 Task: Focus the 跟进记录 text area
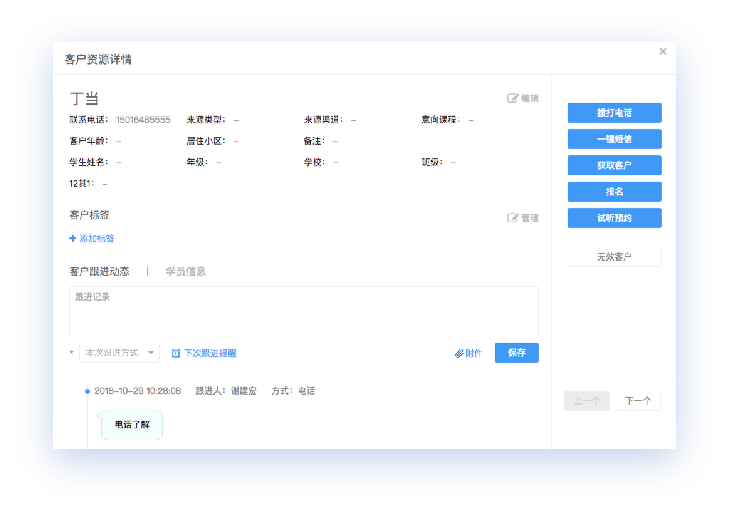303,311
